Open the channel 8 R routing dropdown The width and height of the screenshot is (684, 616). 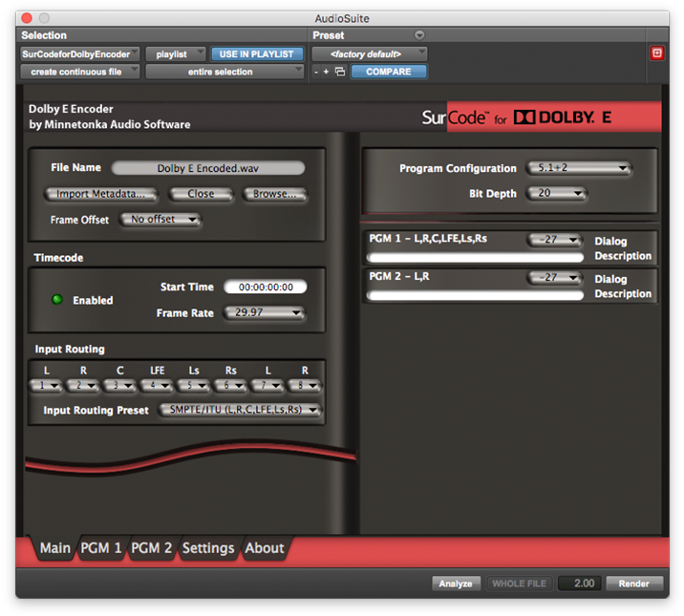(305, 386)
